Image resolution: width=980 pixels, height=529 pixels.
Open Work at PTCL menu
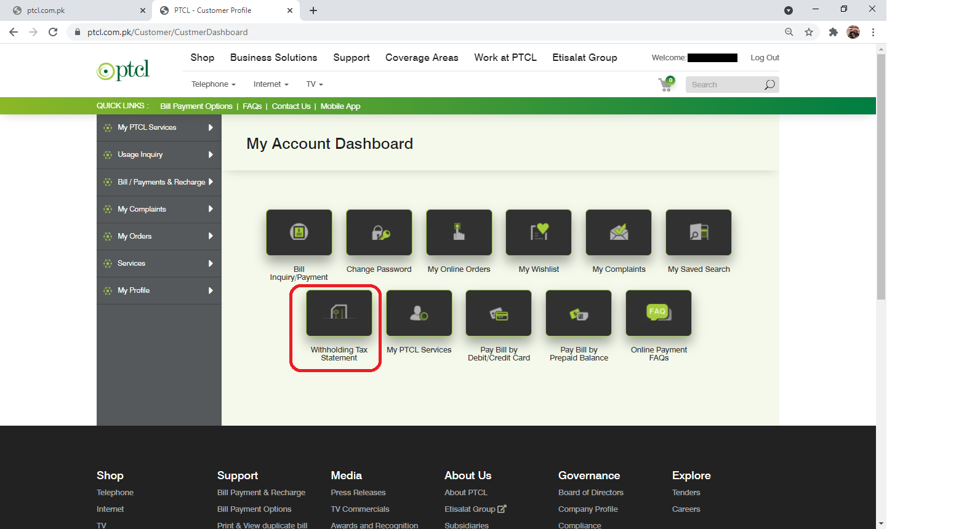tap(505, 57)
